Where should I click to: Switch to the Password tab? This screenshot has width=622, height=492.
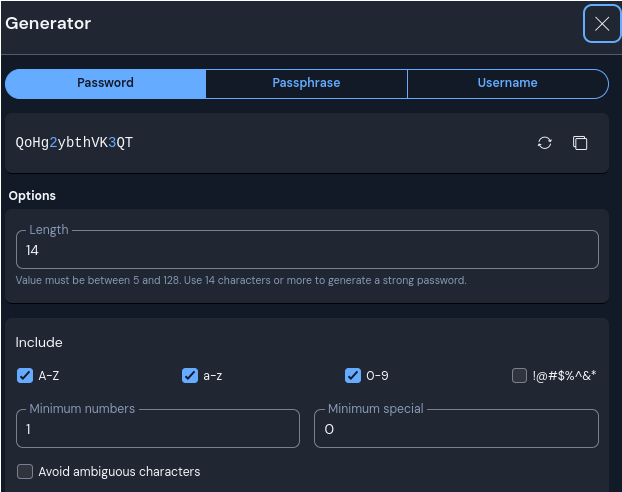[x=105, y=83]
